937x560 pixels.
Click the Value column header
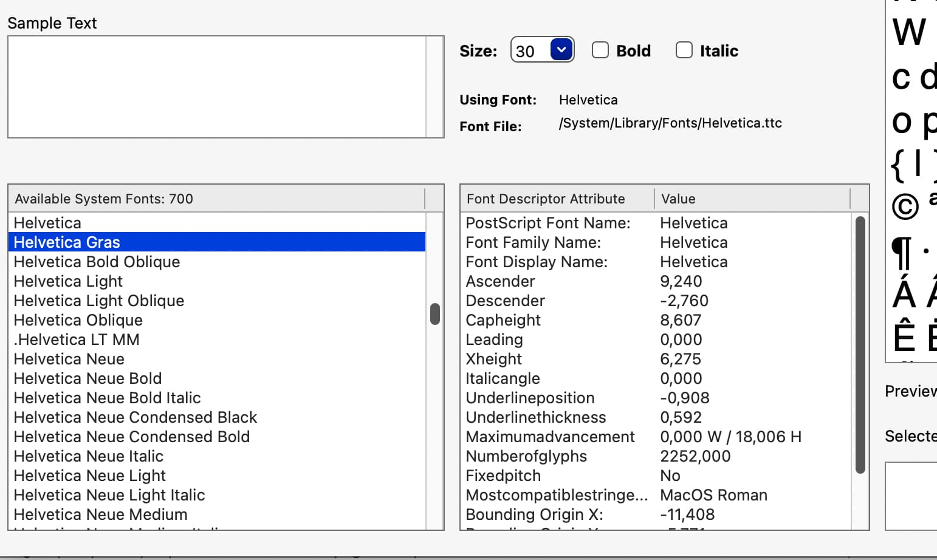752,199
